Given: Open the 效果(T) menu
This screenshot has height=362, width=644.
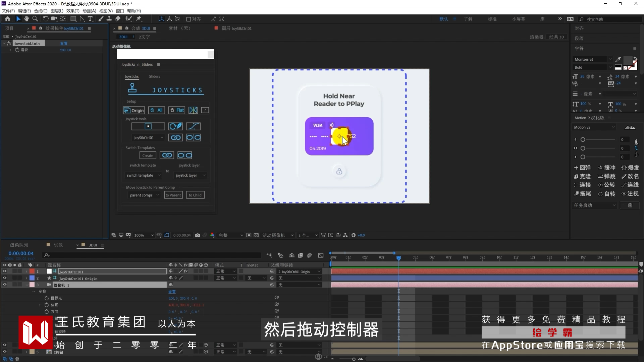Looking at the screenshot, I should 72,11.
